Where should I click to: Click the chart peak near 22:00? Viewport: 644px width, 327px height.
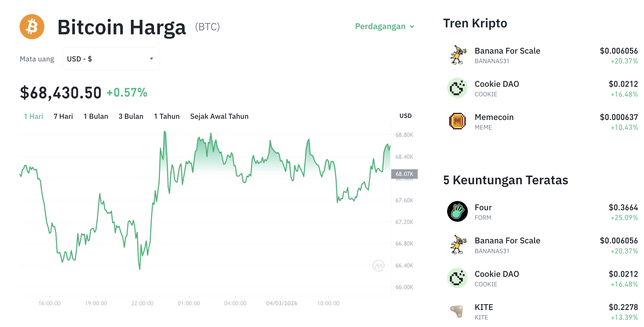(165, 132)
